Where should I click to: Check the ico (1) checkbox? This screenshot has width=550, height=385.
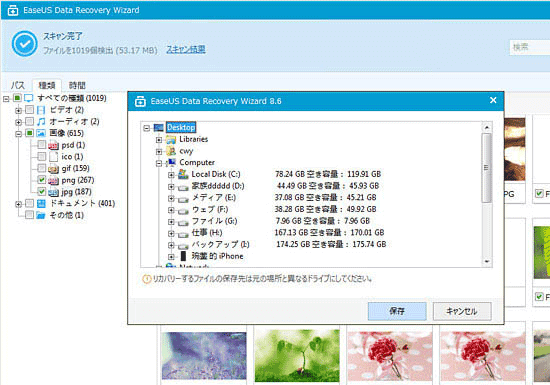[42, 156]
